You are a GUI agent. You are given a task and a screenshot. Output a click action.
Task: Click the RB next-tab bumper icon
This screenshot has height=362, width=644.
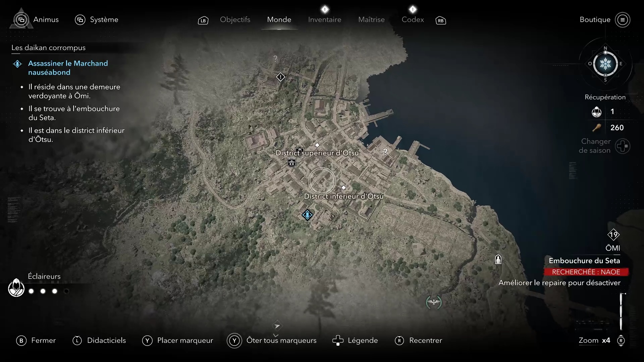coord(441,20)
